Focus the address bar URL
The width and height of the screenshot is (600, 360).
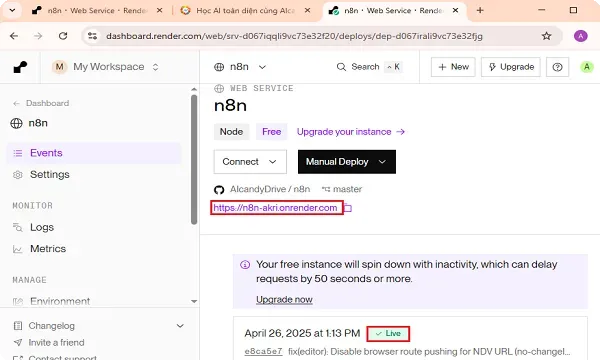coord(294,36)
